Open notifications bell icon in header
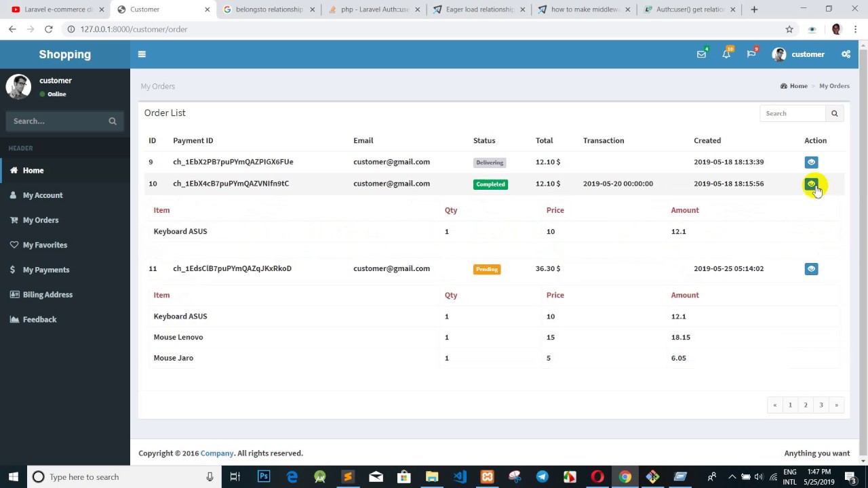 [x=726, y=54]
